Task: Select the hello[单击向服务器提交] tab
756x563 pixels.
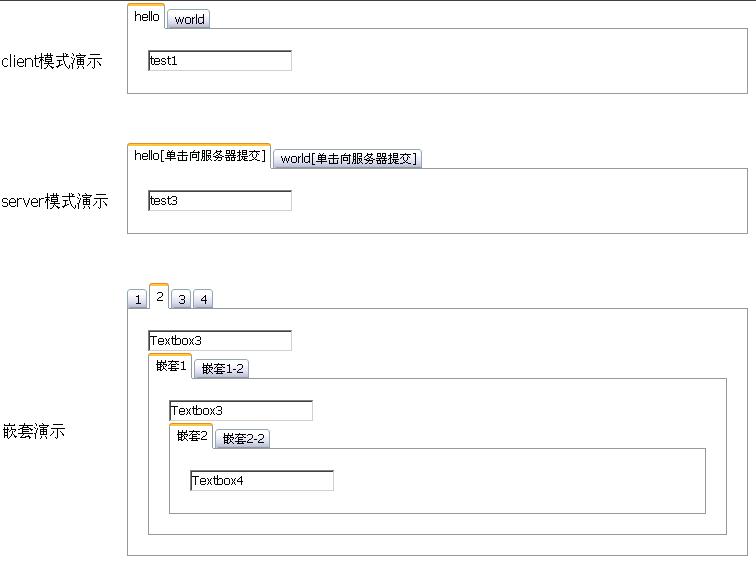Action: point(200,156)
